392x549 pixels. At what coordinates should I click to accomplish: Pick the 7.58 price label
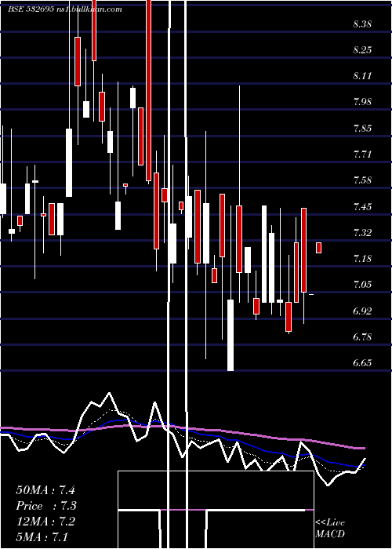click(x=362, y=180)
